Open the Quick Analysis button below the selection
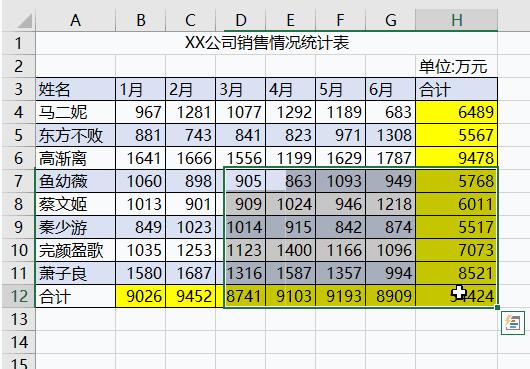The height and width of the screenshot is (369, 530). click(x=513, y=323)
